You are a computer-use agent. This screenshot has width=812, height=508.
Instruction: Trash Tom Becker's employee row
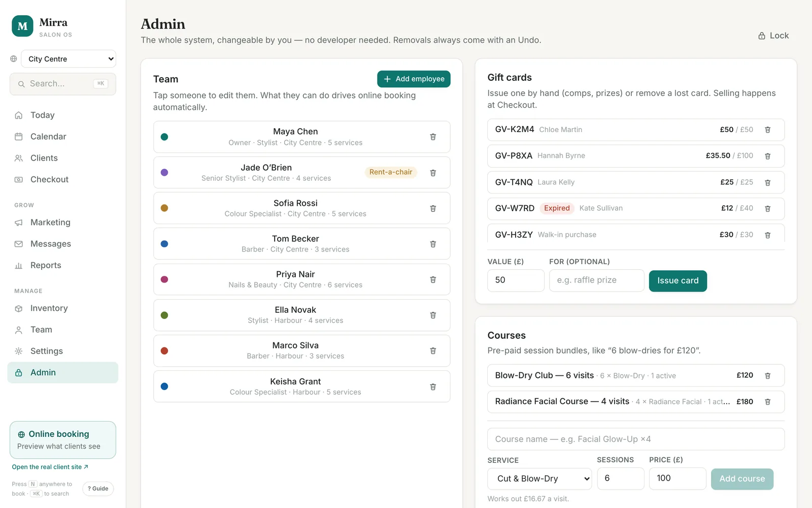tap(433, 244)
